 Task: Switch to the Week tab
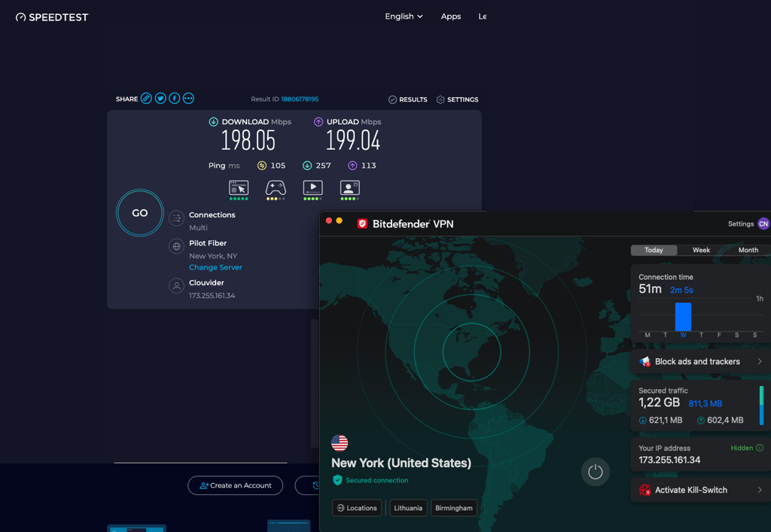[701, 250]
